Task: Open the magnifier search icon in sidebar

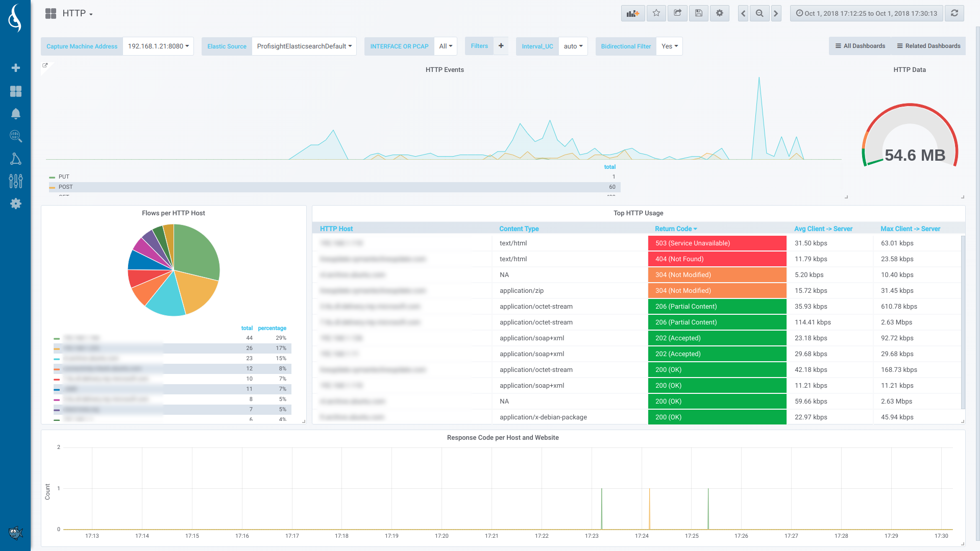Action: (x=16, y=136)
